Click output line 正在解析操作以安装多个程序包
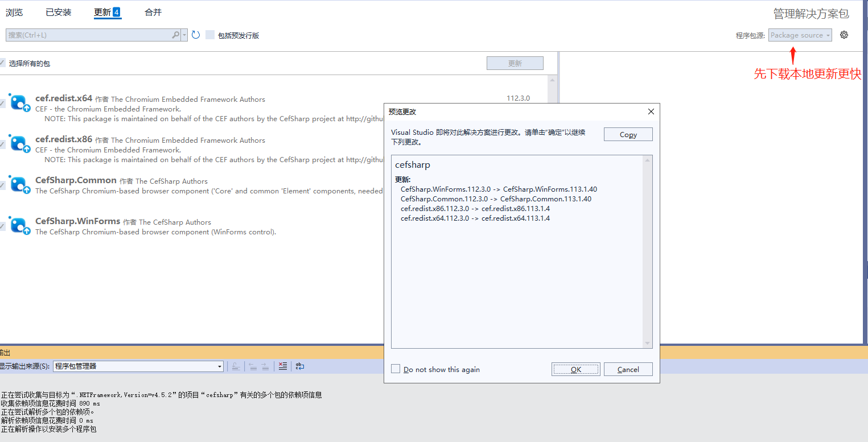Viewport: 868px width, 442px height. pyautogui.click(x=48, y=429)
